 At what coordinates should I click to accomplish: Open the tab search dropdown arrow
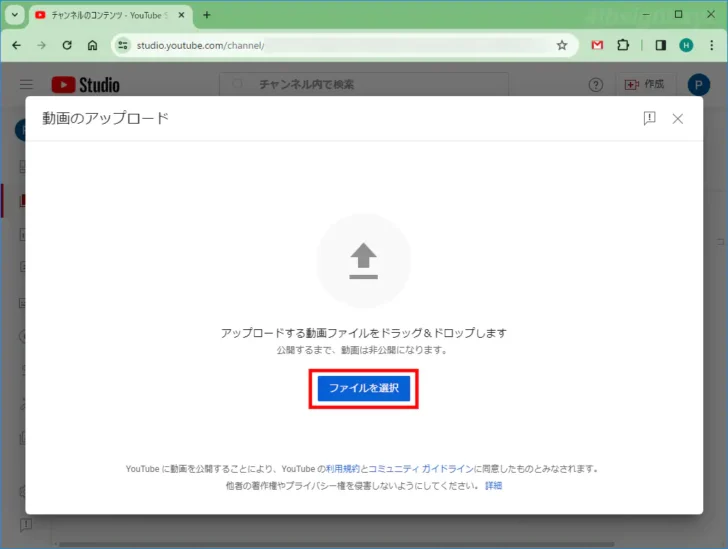coord(15,15)
